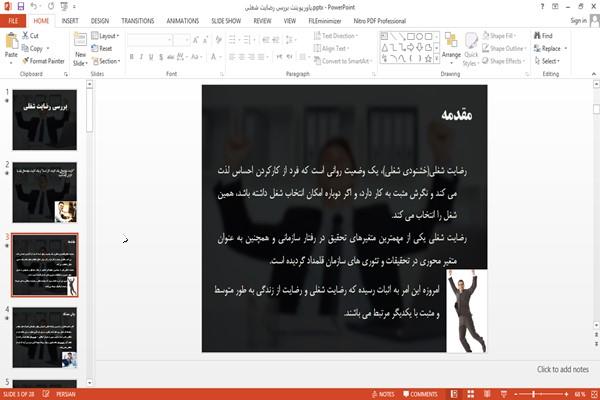
Task: Switch to DESIGN tab
Action: coord(100,21)
